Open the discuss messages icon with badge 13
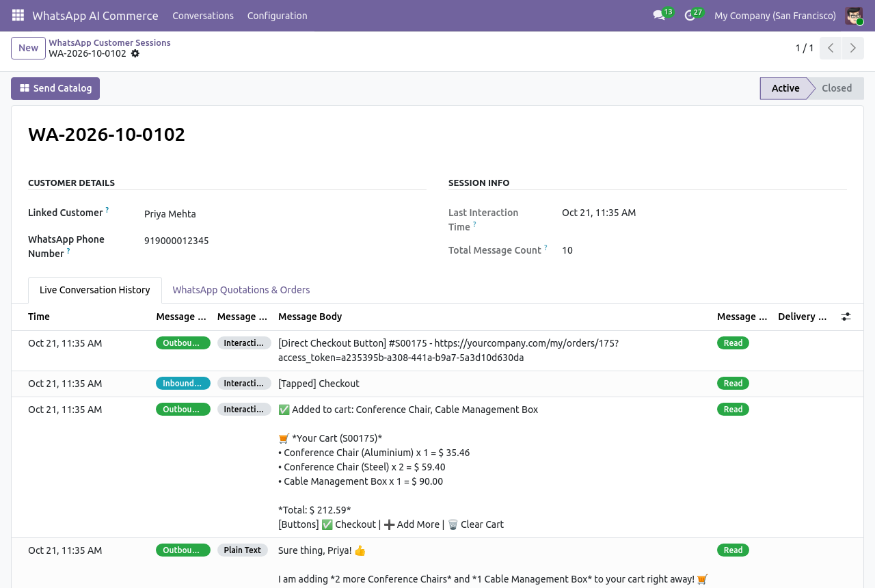Screen dimensions: 875x588 [x=659, y=15]
